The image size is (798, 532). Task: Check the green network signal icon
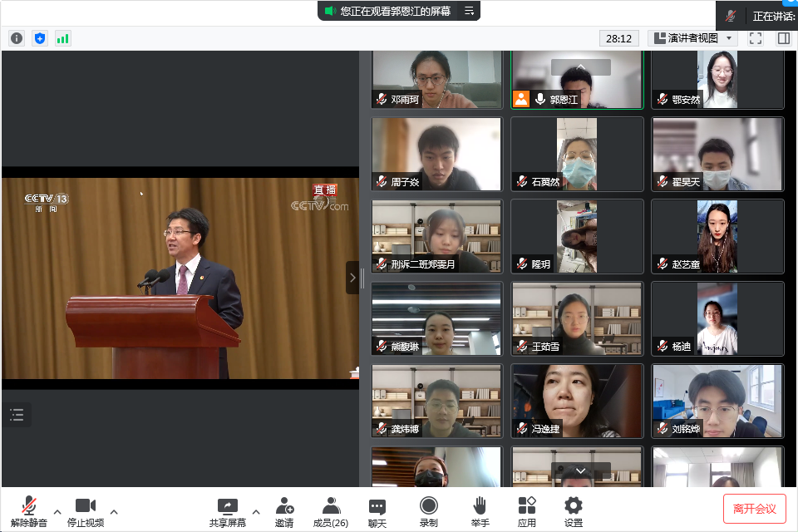63,38
